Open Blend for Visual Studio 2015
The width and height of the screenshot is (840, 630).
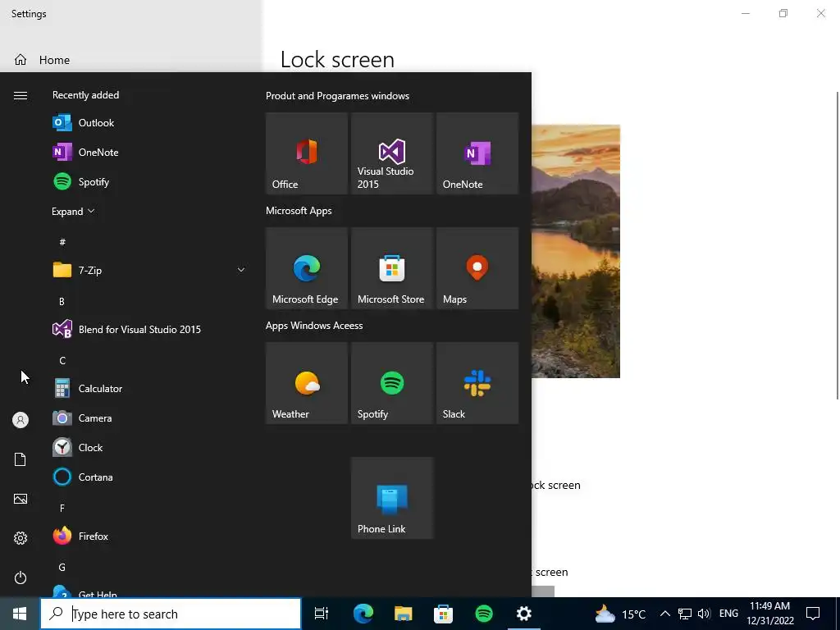(149, 330)
